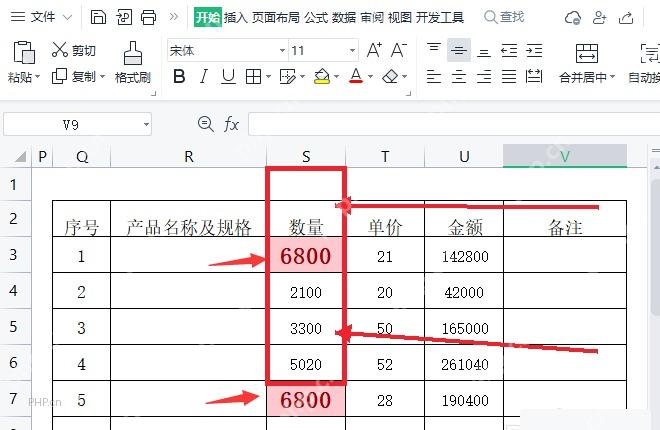660x430 pixels.
Task: Click the select-all corner triangle
Action: coord(20,157)
